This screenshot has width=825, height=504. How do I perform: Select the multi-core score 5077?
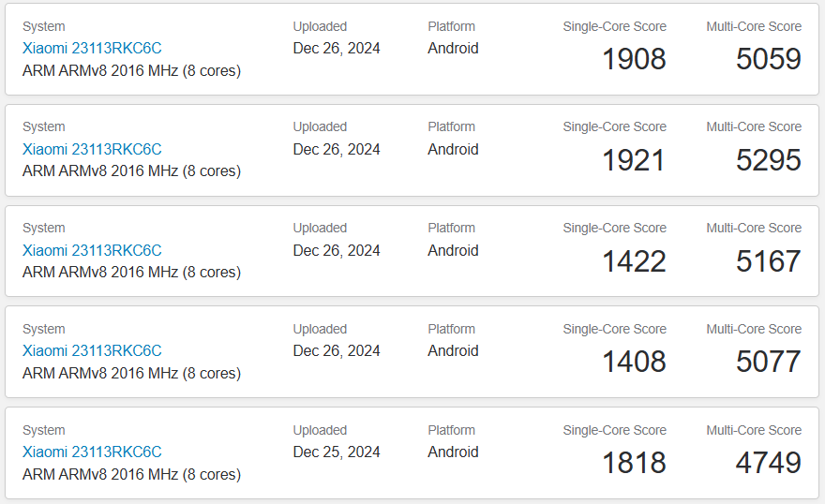pos(768,362)
